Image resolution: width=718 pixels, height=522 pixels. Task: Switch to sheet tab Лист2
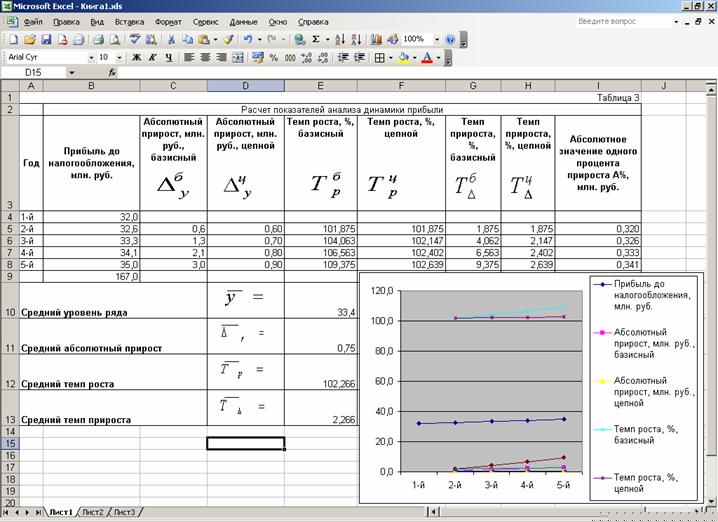pyautogui.click(x=93, y=512)
